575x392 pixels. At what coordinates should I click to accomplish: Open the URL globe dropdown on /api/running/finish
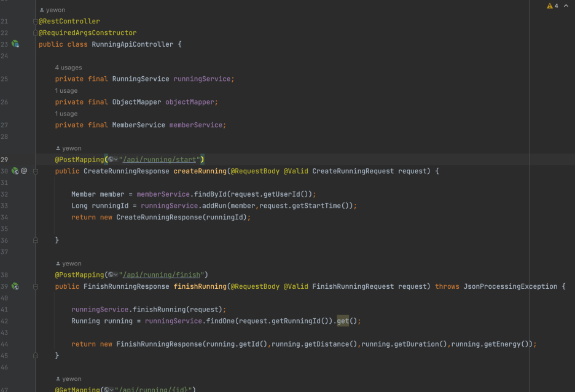112,275
